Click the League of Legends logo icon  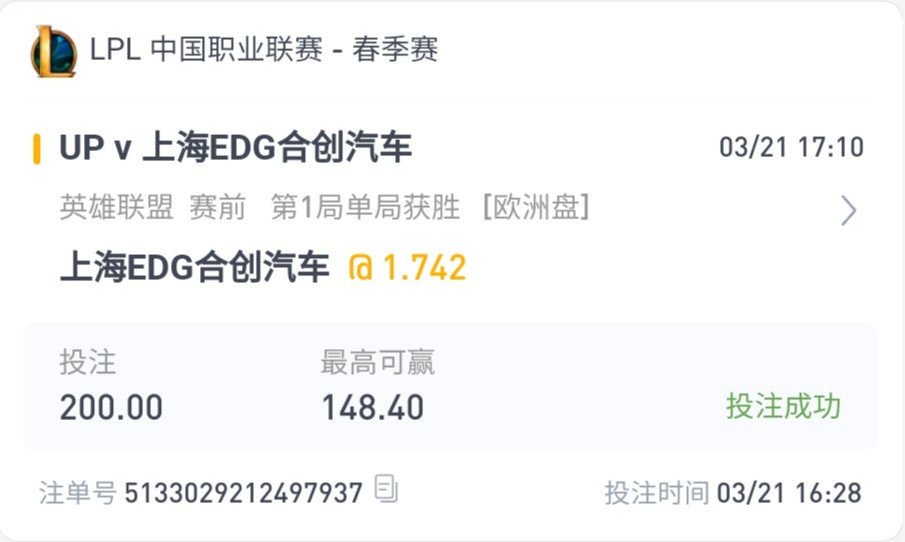(x=54, y=51)
